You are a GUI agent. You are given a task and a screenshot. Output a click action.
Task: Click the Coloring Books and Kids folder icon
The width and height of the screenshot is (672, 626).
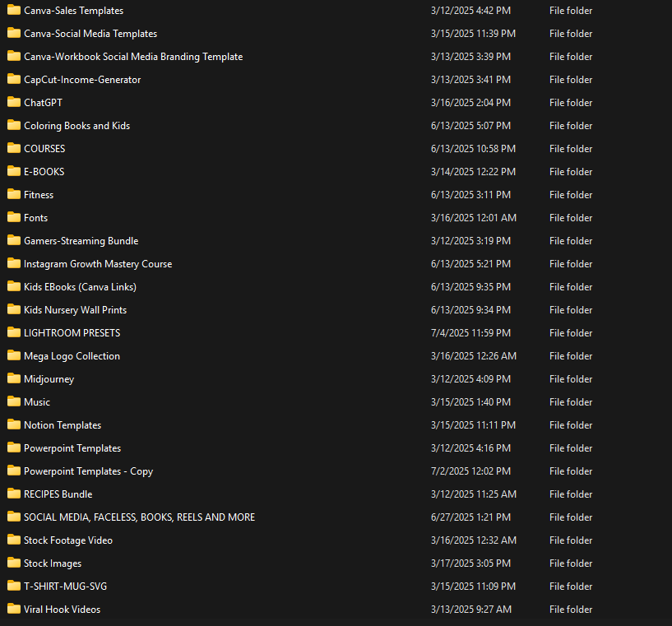click(14, 125)
